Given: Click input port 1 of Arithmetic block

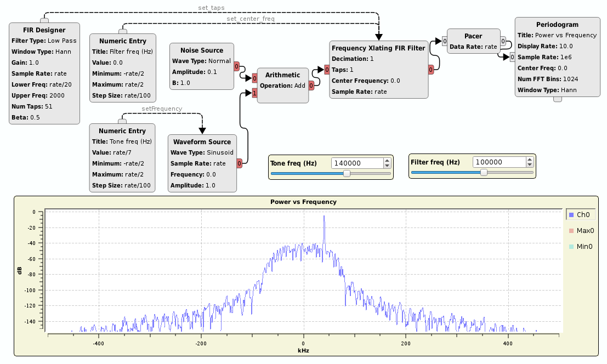Looking at the screenshot, I should [x=254, y=94].
